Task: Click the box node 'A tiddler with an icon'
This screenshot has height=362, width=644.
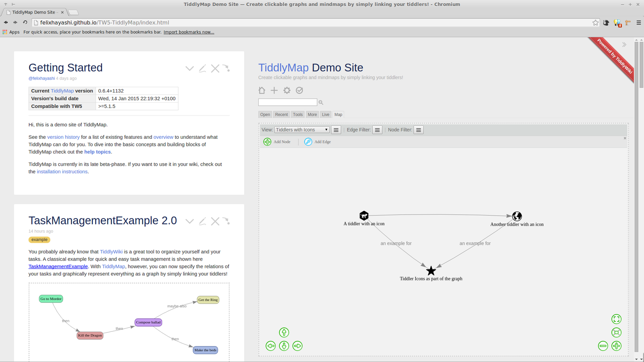Action: click(364, 216)
